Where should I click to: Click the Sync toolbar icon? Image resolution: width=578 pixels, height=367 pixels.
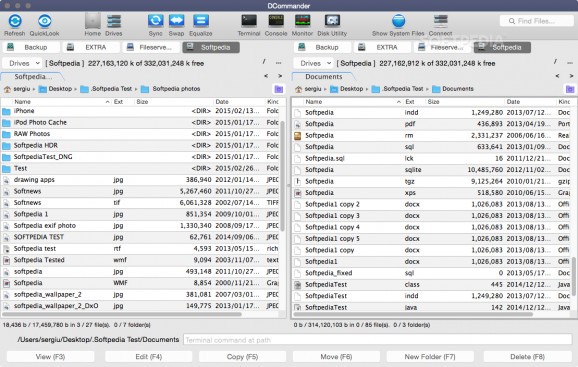tap(156, 21)
